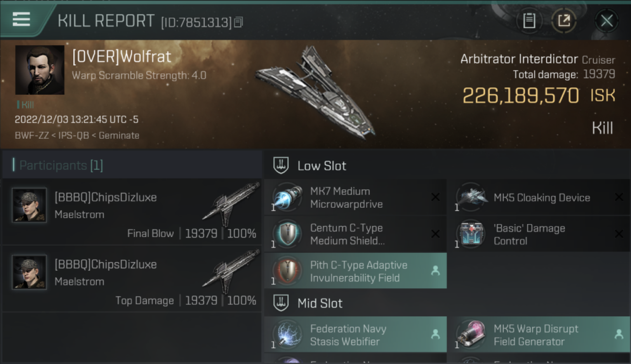The width and height of the screenshot is (631, 364).
Task: Copy the kill report ID icon
Action: 238,22
